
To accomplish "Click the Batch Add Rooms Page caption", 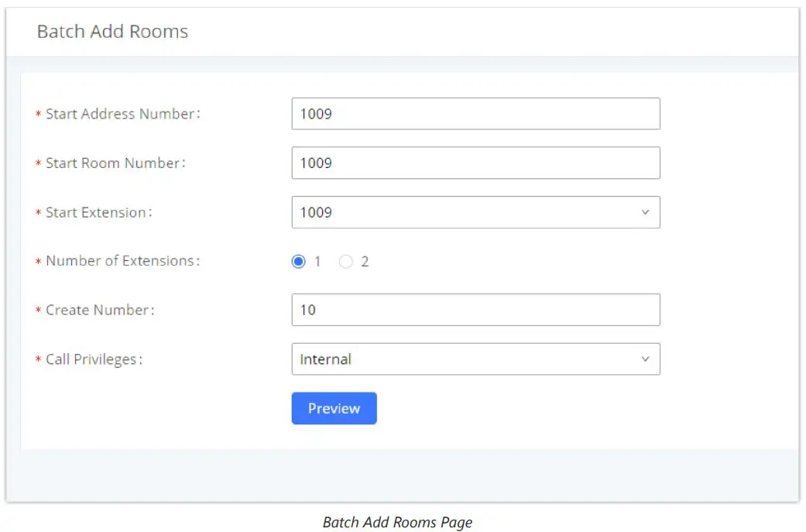I will click(397, 522).
